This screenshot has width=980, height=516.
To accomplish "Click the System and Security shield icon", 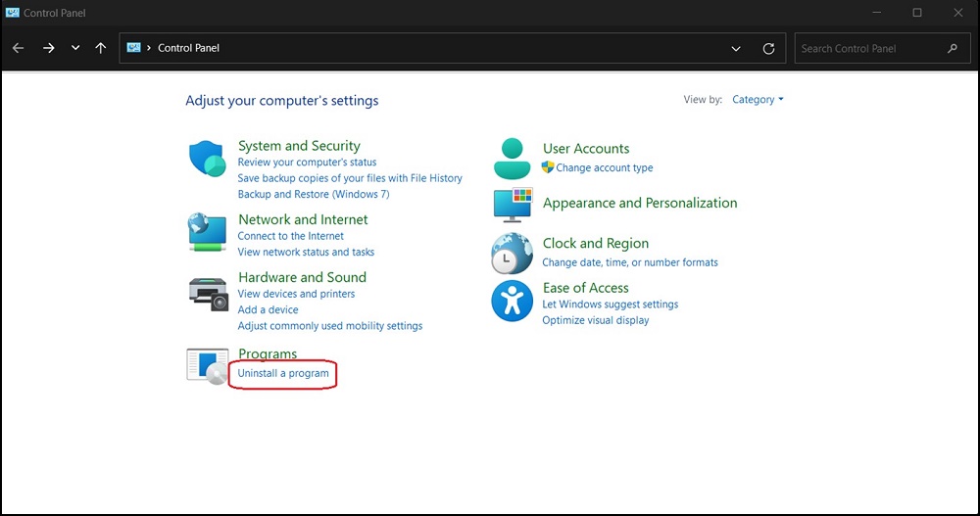I will pyautogui.click(x=207, y=159).
